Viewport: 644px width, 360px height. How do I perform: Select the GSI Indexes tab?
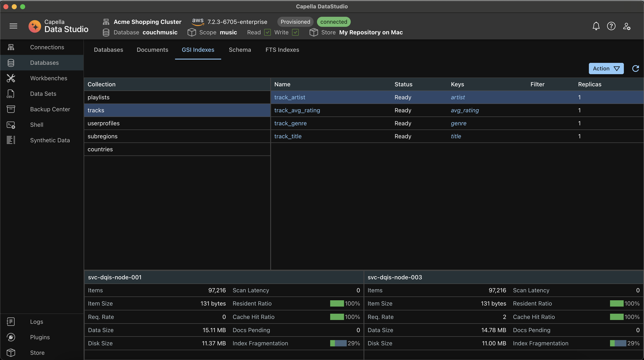[x=198, y=50]
